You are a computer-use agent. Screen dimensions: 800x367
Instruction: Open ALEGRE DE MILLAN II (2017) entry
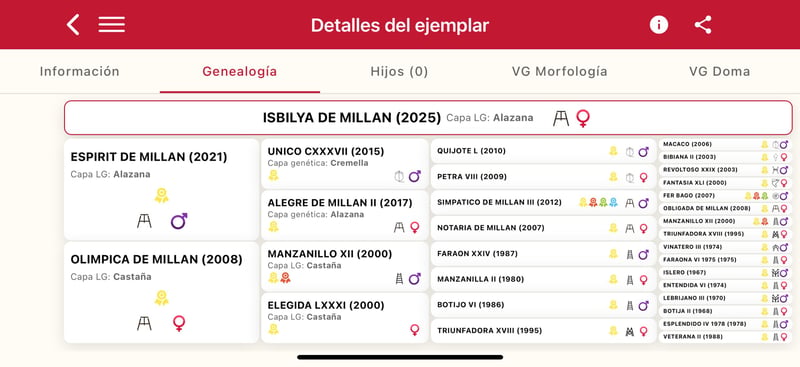coord(345,215)
